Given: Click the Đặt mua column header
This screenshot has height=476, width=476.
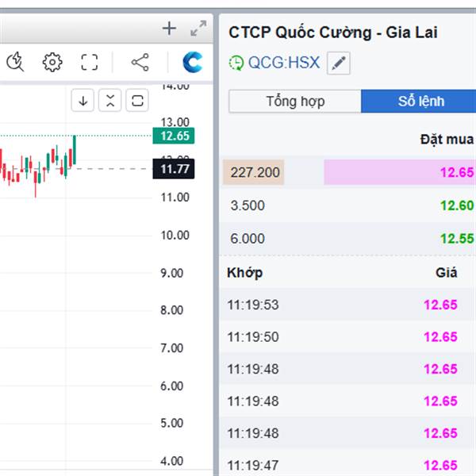Looking at the screenshot, I should click(x=447, y=140).
